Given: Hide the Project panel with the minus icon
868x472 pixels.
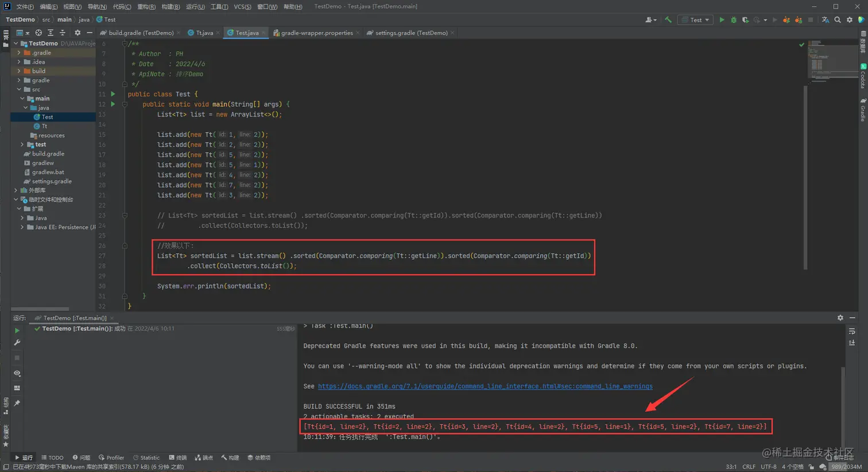Looking at the screenshot, I should click(x=90, y=33).
